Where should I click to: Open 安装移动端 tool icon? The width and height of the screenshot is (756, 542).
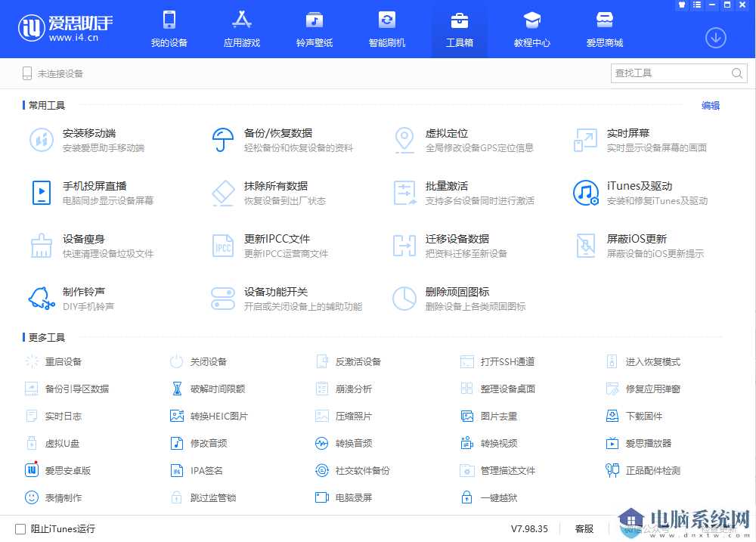click(42, 140)
